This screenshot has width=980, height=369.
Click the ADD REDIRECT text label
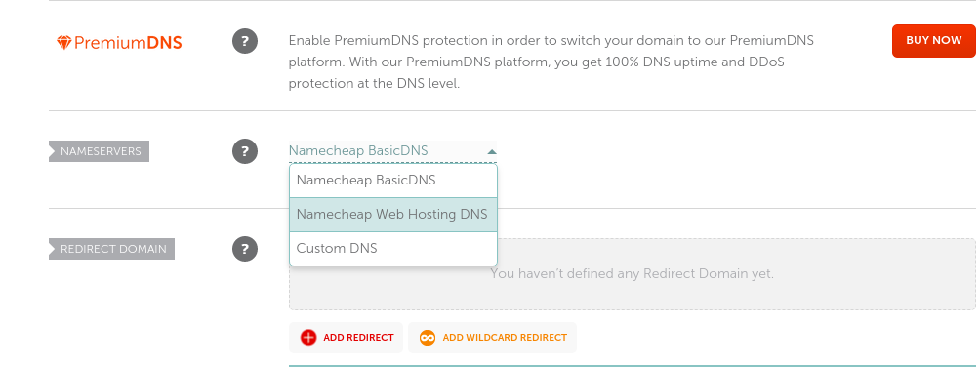[x=359, y=338]
